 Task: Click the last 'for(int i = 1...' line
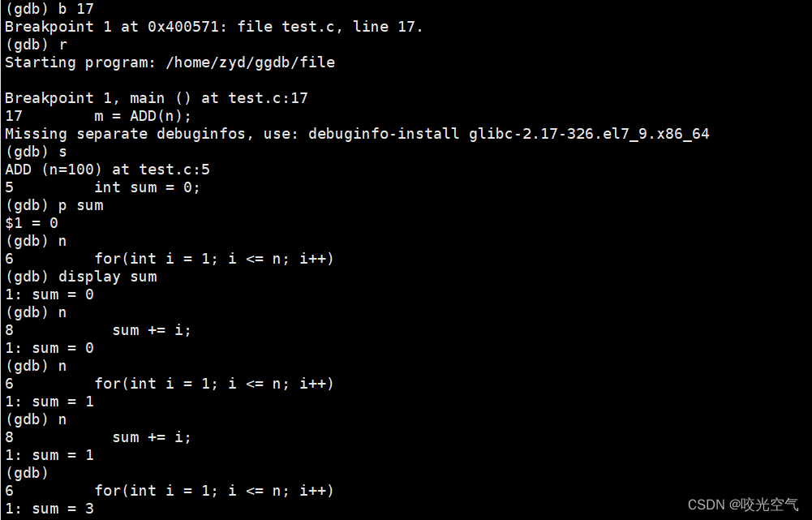(x=214, y=491)
